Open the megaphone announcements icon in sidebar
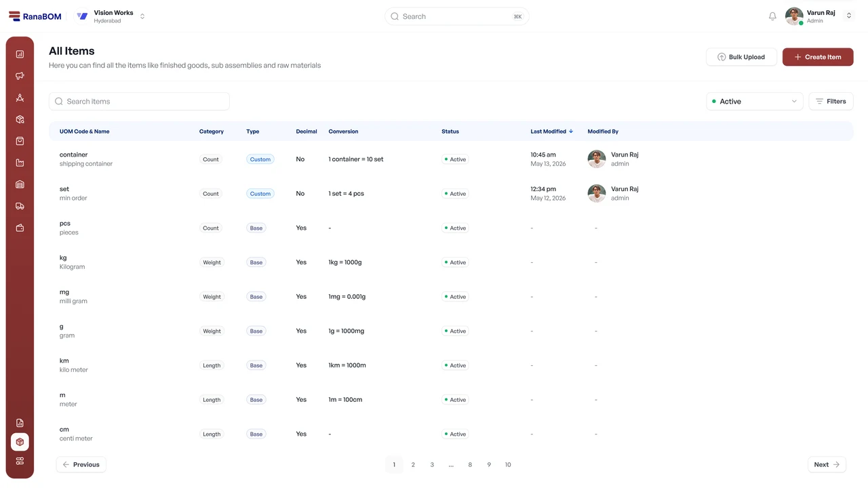Screen dimensions: 868x488 (20, 76)
